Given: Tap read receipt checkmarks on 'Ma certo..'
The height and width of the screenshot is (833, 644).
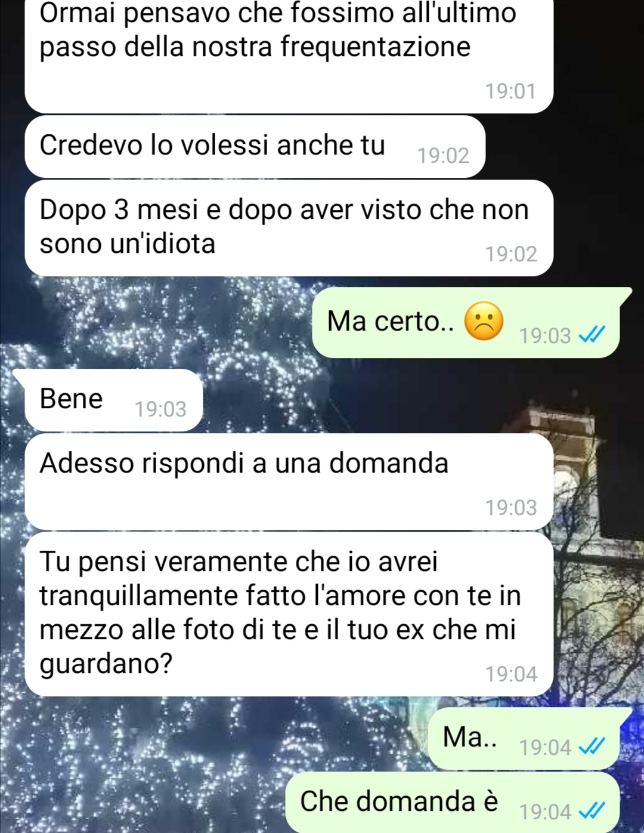Looking at the screenshot, I should 592,335.
